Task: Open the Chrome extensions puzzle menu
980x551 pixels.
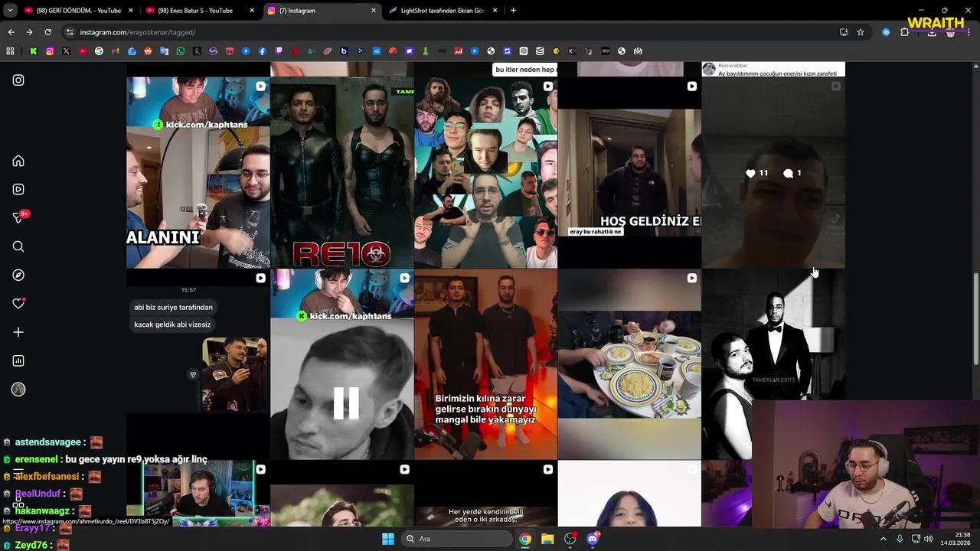Action: pos(904,32)
